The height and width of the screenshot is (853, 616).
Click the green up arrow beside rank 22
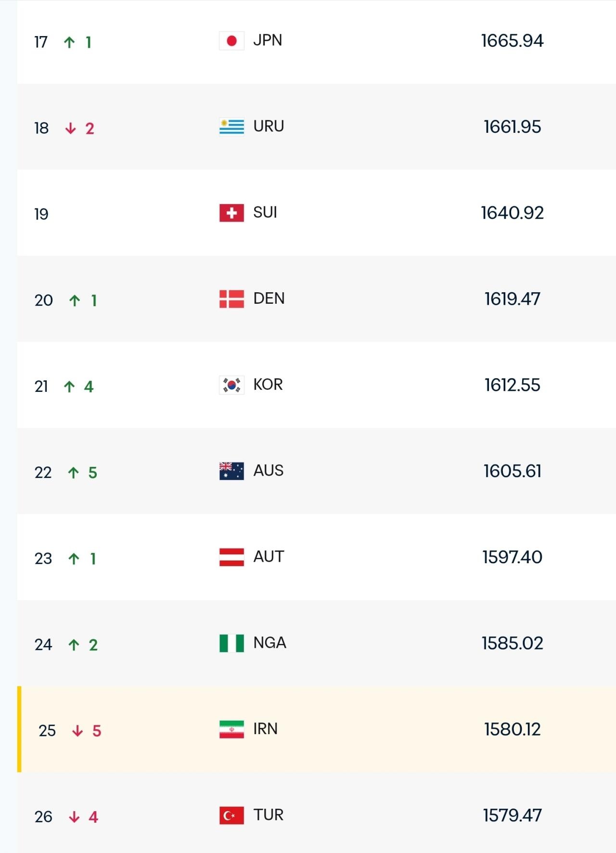pyautogui.click(x=73, y=473)
